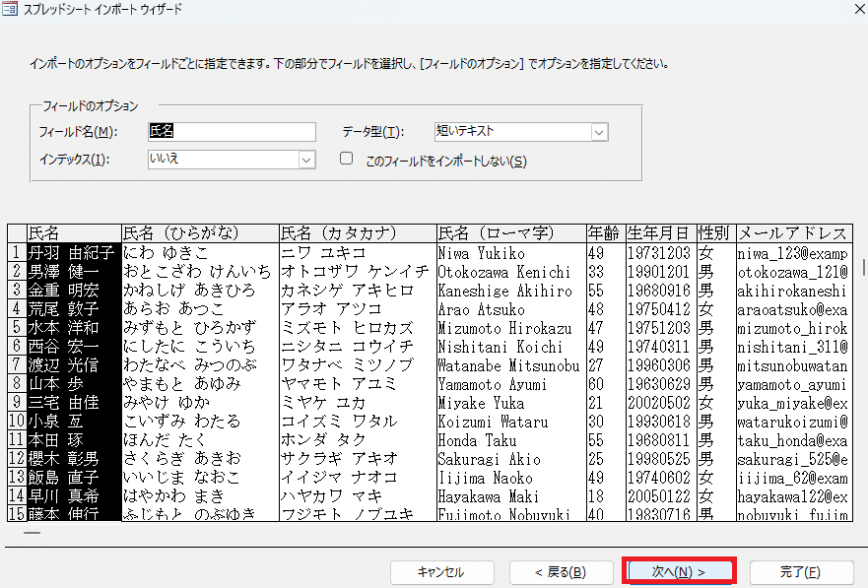Click cell アラオ アツコ
Image resolution: width=868 pixels, height=588 pixels.
[358, 308]
